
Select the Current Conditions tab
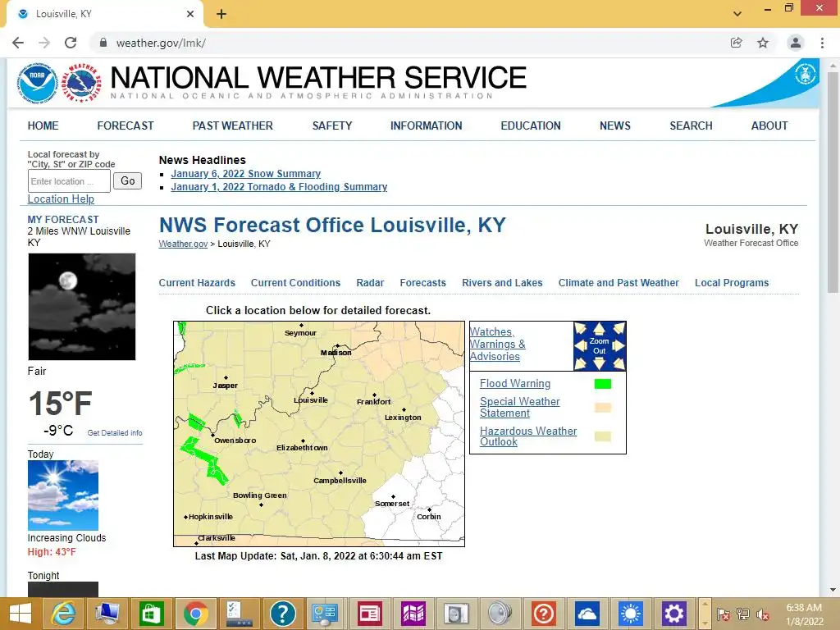[x=295, y=283]
